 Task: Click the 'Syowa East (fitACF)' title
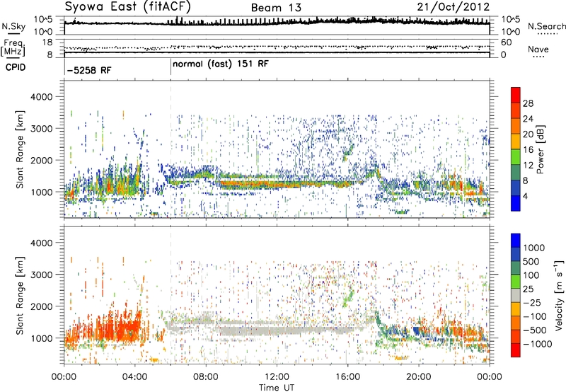coord(128,6)
